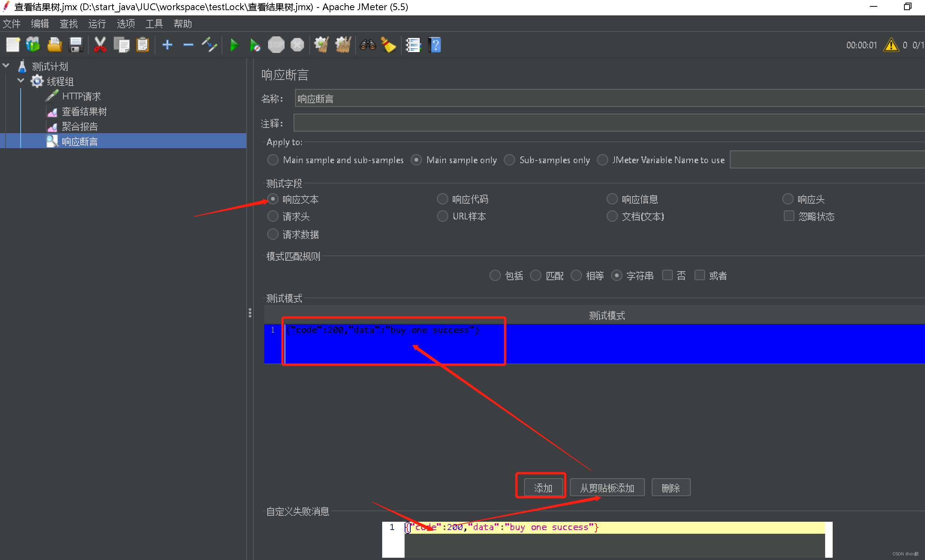
Task: Enable the 忽略状态 checkbox
Action: 789,216
